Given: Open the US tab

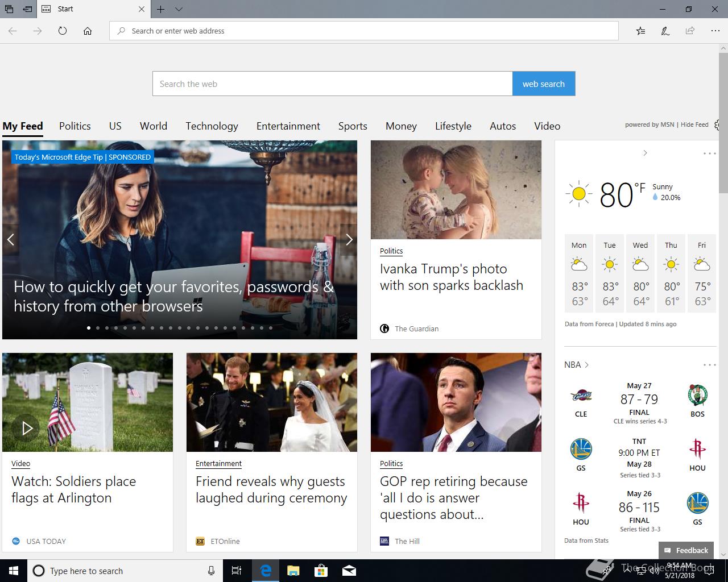Looking at the screenshot, I should click(x=115, y=126).
